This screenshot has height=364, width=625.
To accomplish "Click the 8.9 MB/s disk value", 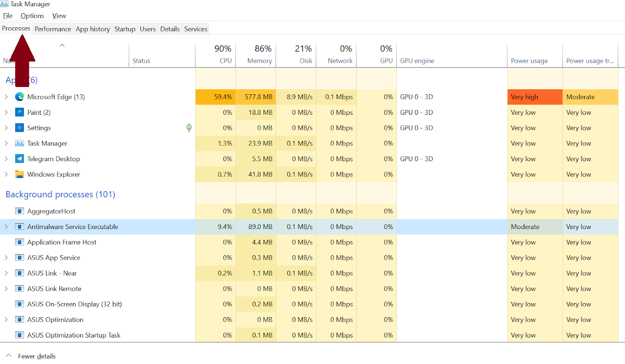I will click(296, 97).
